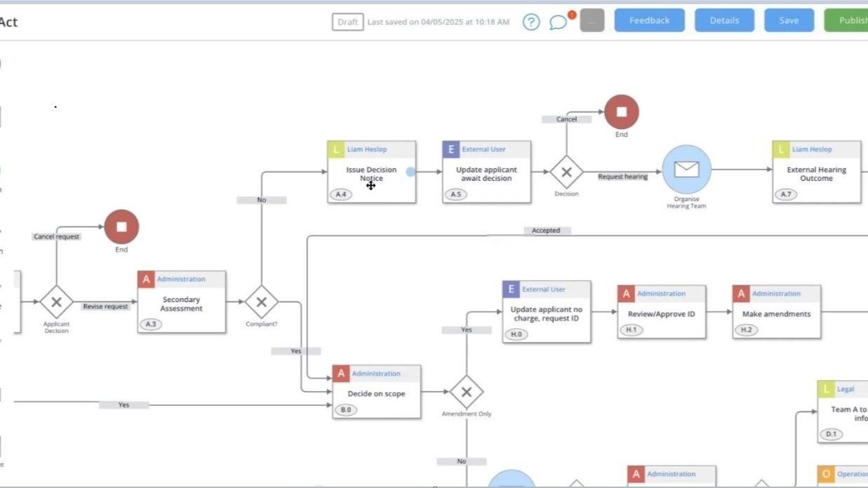Click the End circle above Cancel request

pyautogui.click(x=121, y=226)
